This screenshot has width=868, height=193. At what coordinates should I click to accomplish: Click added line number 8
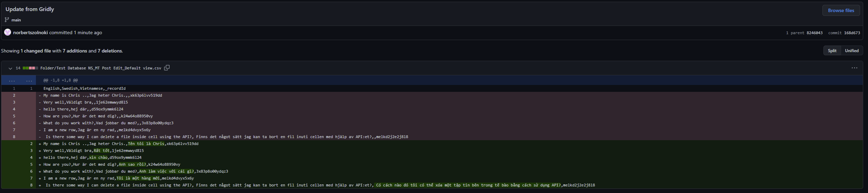click(x=31, y=185)
